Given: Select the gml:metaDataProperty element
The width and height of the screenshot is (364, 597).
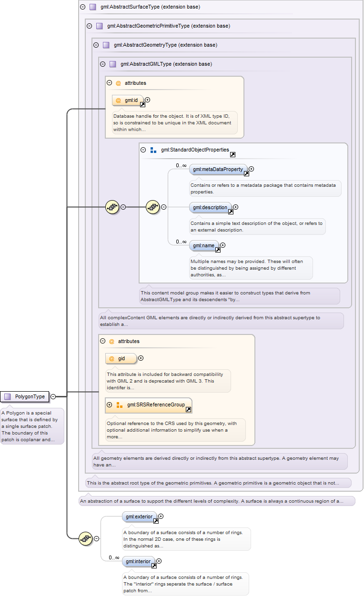Looking at the screenshot, I should point(219,170).
